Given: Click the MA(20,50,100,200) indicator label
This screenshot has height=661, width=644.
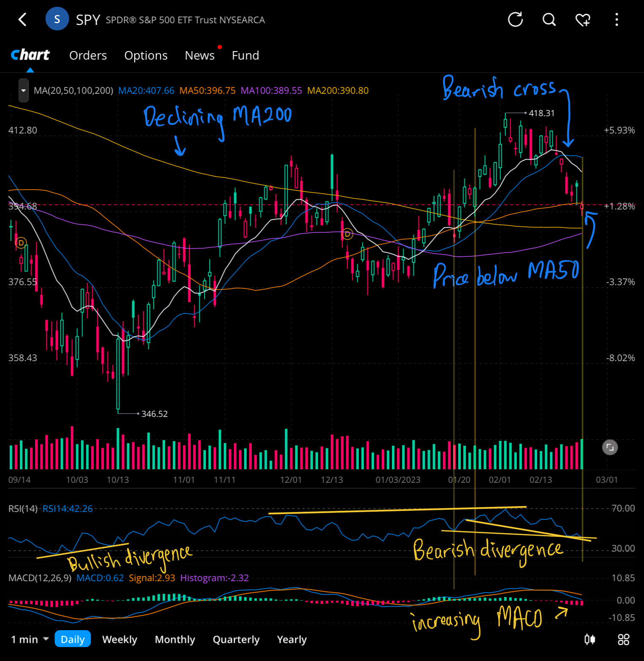Looking at the screenshot, I should coord(73,90).
